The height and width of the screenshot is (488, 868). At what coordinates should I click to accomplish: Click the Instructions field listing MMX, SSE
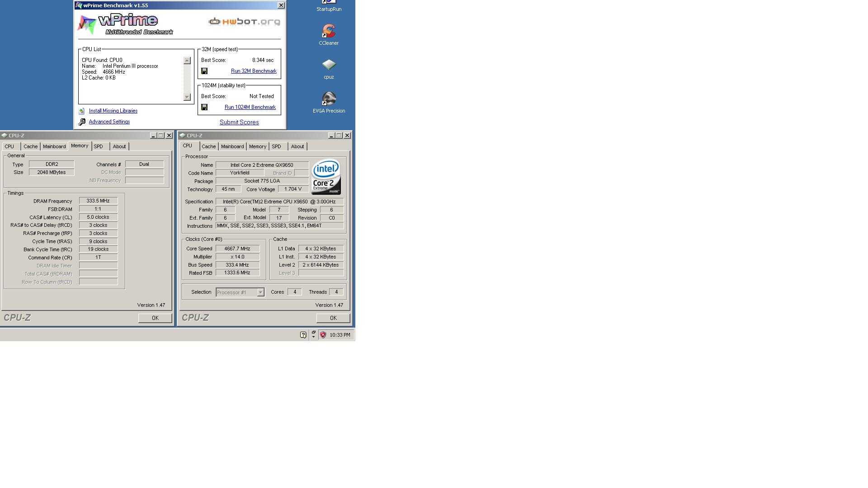[279, 225]
